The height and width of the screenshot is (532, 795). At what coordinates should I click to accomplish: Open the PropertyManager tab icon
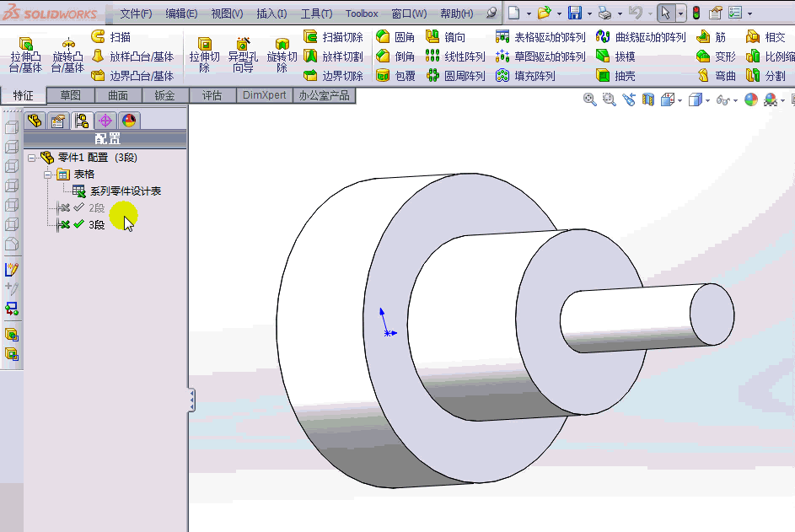point(58,121)
